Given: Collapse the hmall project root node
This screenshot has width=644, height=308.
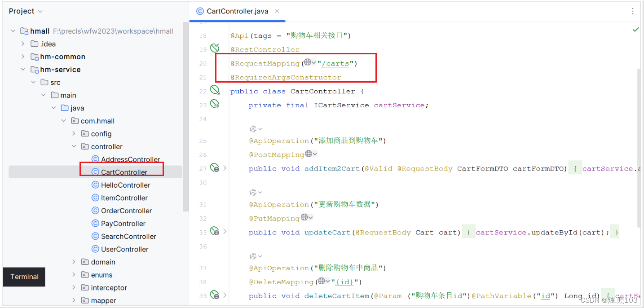Looking at the screenshot, I should click(x=13, y=31).
